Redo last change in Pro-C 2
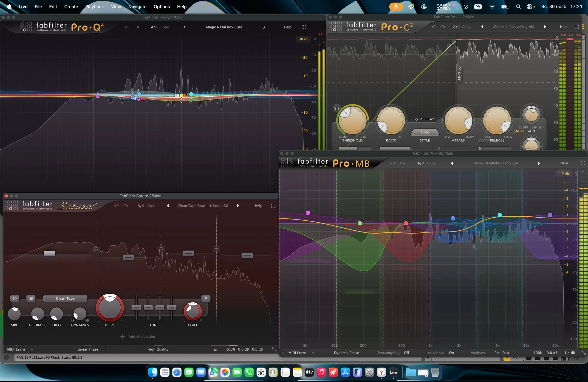 click(443, 27)
